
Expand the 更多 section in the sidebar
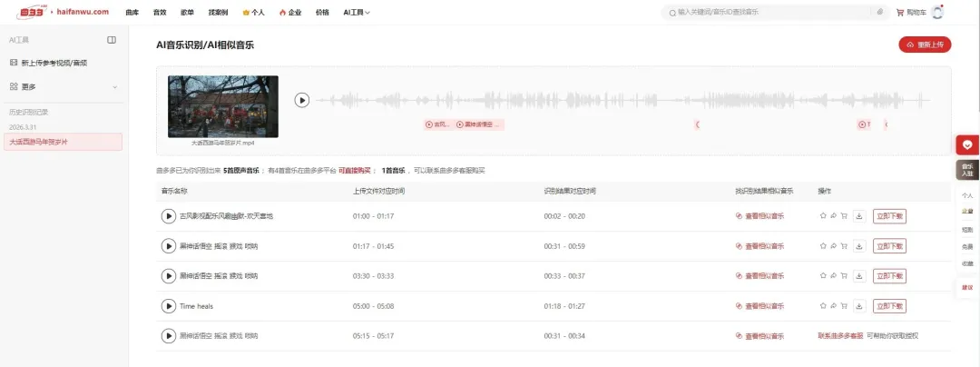point(64,87)
